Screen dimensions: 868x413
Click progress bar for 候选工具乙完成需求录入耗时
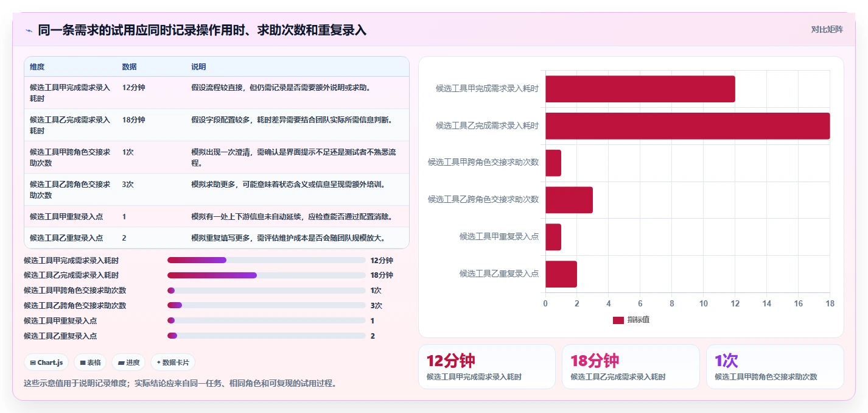pyautogui.click(x=267, y=275)
